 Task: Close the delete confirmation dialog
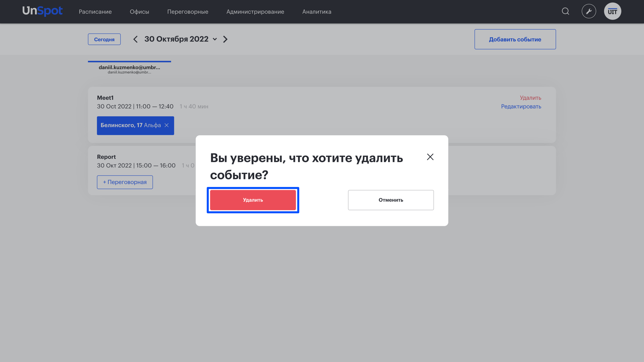pos(430,157)
